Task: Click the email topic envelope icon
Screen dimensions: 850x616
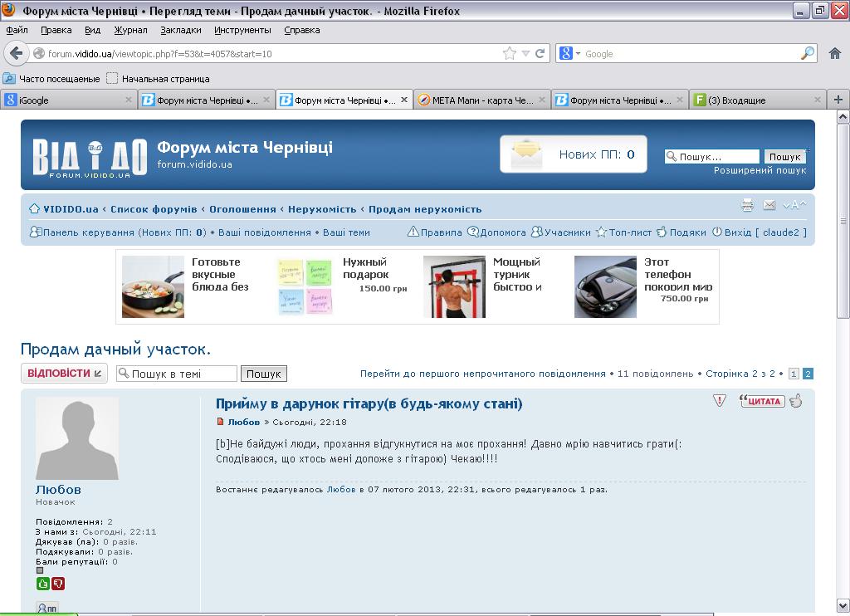Action: (769, 205)
